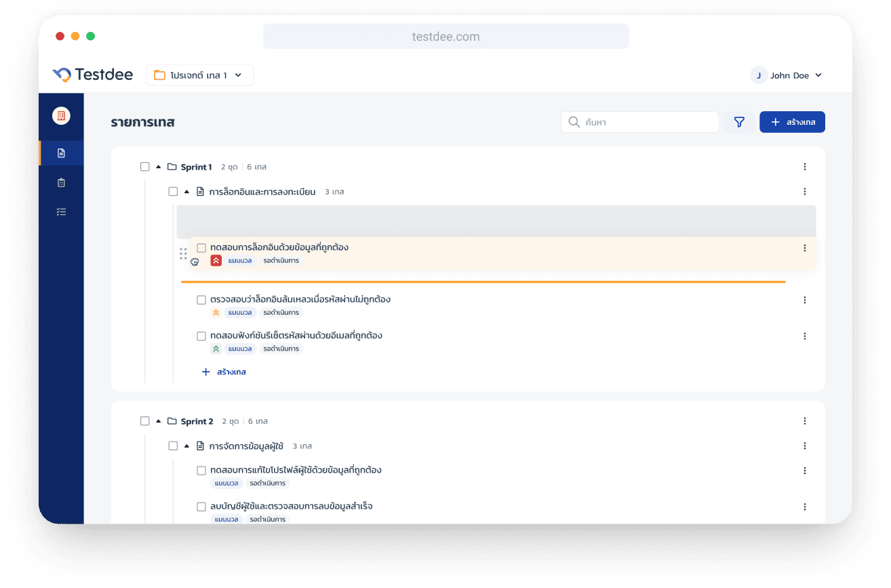891x588 pixels.
Task: Select the document/test list icon in sidebar
Action: pyautogui.click(x=61, y=153)
